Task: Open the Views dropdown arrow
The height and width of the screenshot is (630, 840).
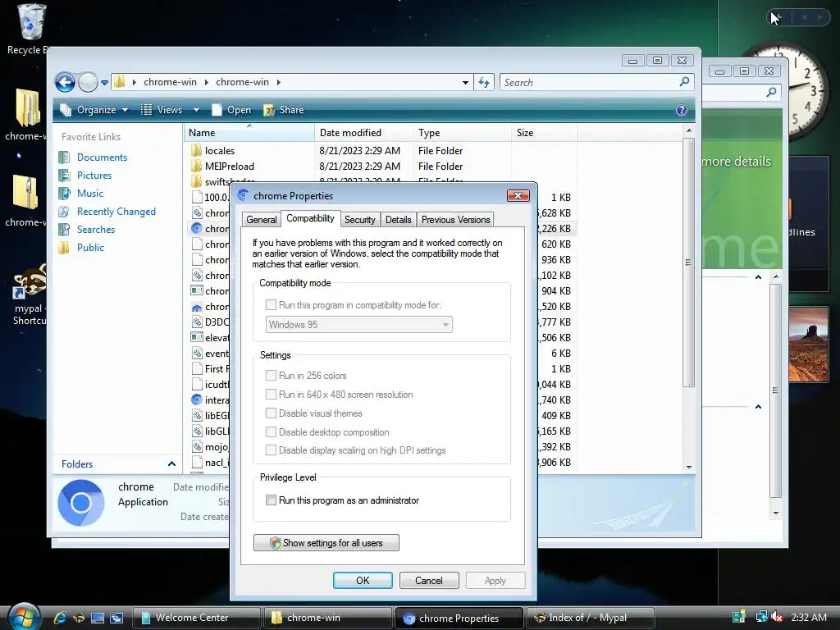Action: pos(196,110)
